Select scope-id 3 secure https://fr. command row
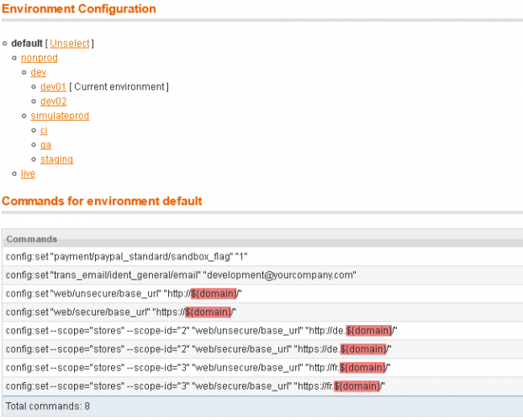Screen dimensions: 523x420 262,386
